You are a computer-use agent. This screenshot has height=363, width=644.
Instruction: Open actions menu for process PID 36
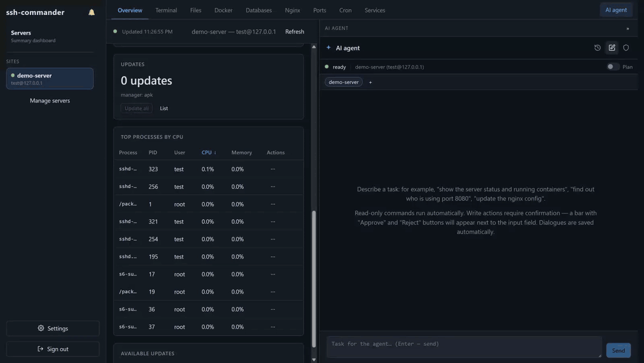point(273,309)
